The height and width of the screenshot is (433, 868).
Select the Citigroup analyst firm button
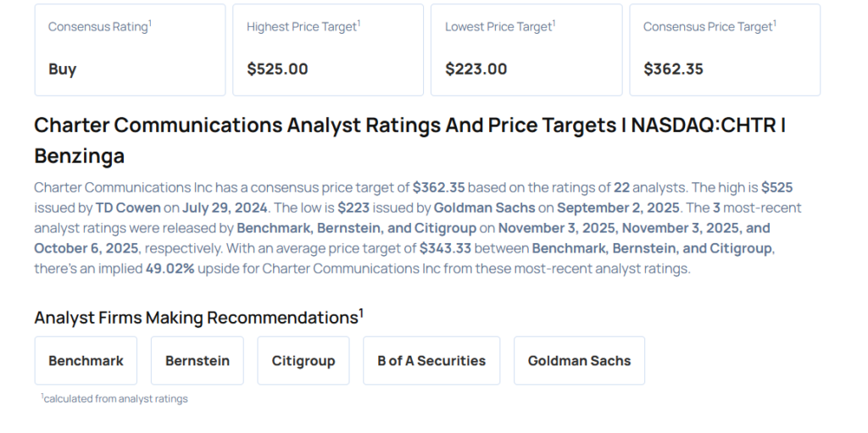point(303,361)
